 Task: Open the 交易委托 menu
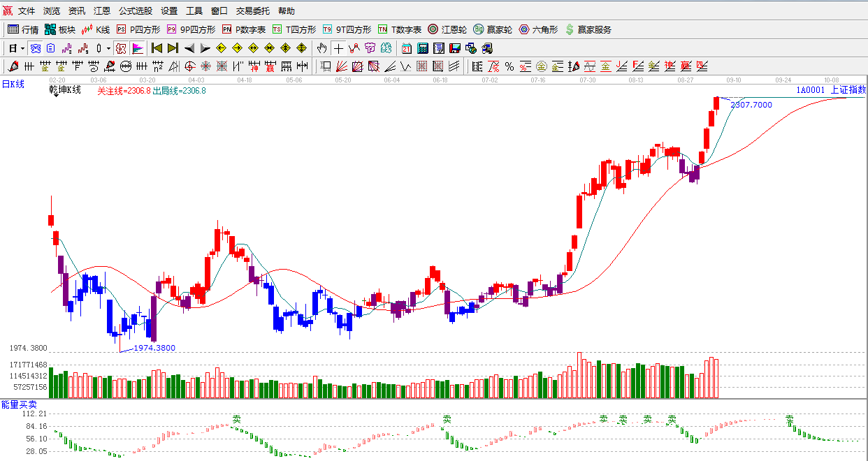pyautogui.click(x=253, y=11)
